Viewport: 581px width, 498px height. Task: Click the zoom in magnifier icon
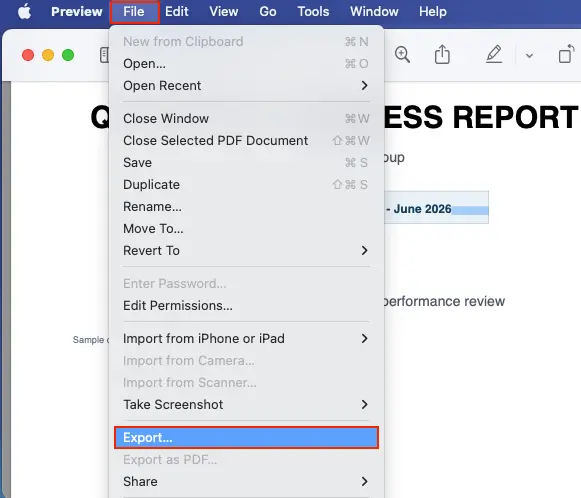click(402, 55)
